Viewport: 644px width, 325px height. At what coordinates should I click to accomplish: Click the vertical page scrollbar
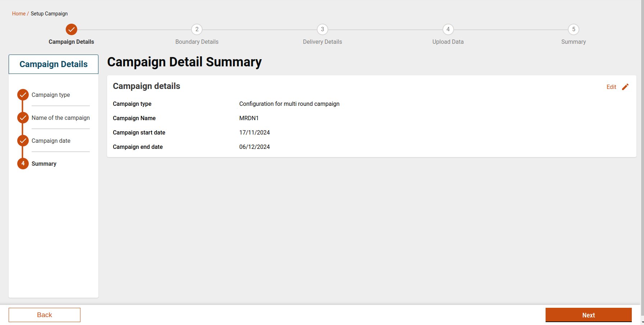coord(642,143)
